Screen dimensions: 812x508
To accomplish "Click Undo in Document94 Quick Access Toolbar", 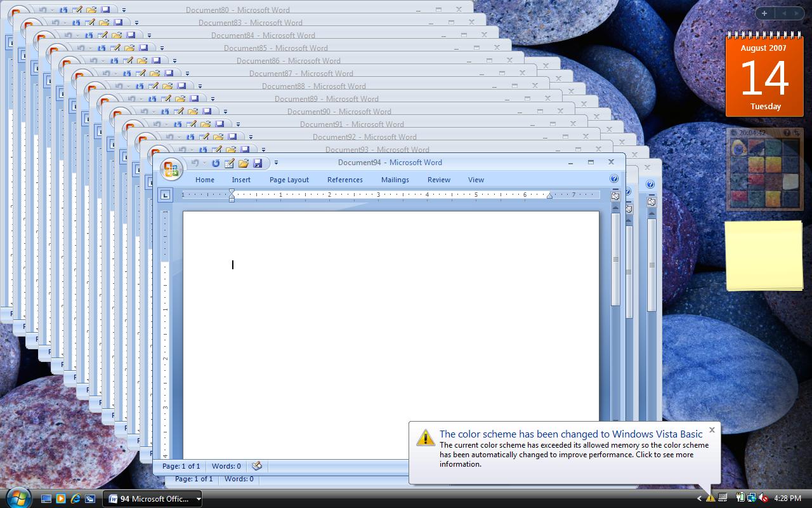I will pyautogui.click(x=195, y=163).
